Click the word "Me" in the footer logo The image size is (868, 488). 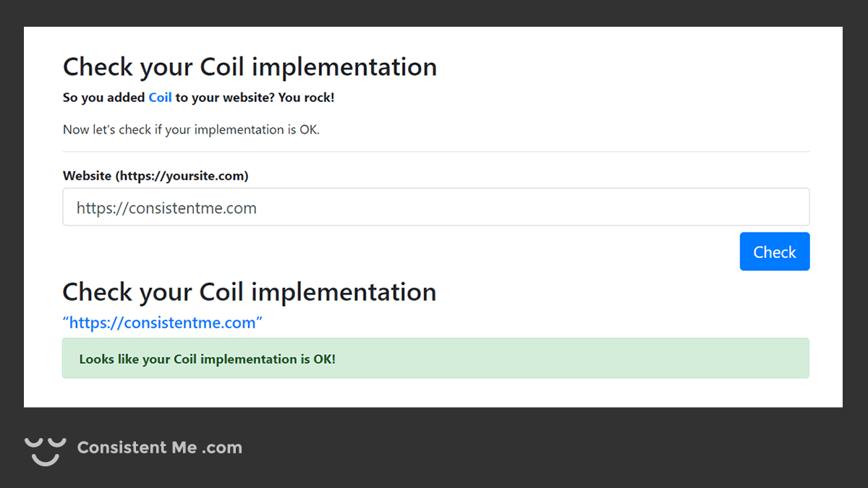tap(184, 448)
